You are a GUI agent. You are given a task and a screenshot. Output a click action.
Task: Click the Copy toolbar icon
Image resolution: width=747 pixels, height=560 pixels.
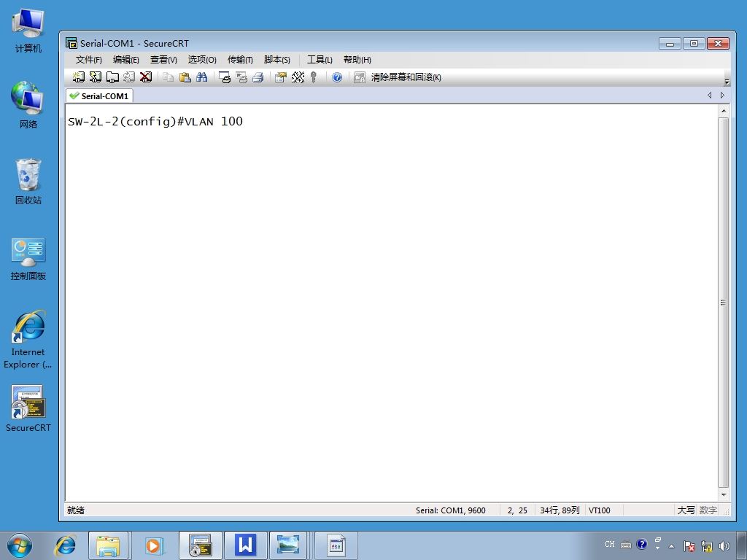pyautogui.click(x=168, y=77)
